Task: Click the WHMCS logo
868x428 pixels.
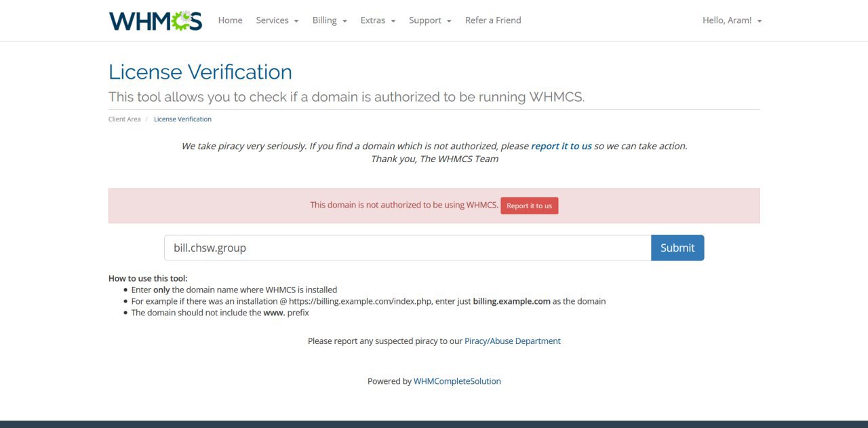Action: click(x=155, y=20)
